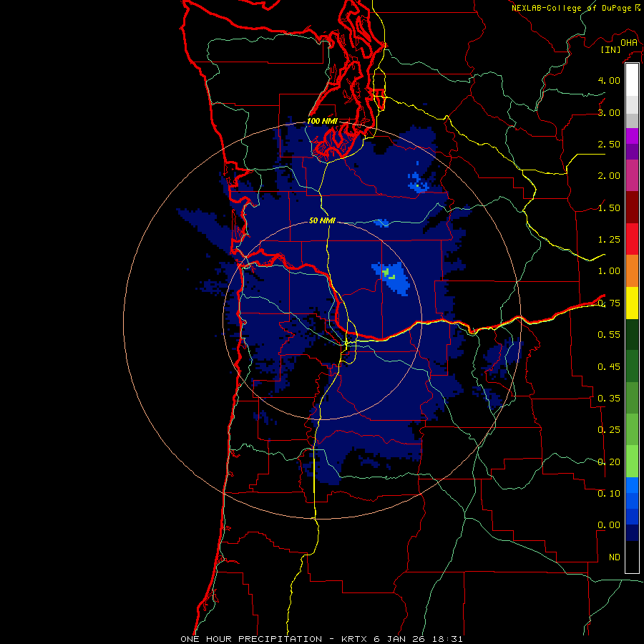The width and height of the screenshot is (644, 644).
Task: Pick the darkest green swatch beside 0.55
Action: [x=632, y=334]
